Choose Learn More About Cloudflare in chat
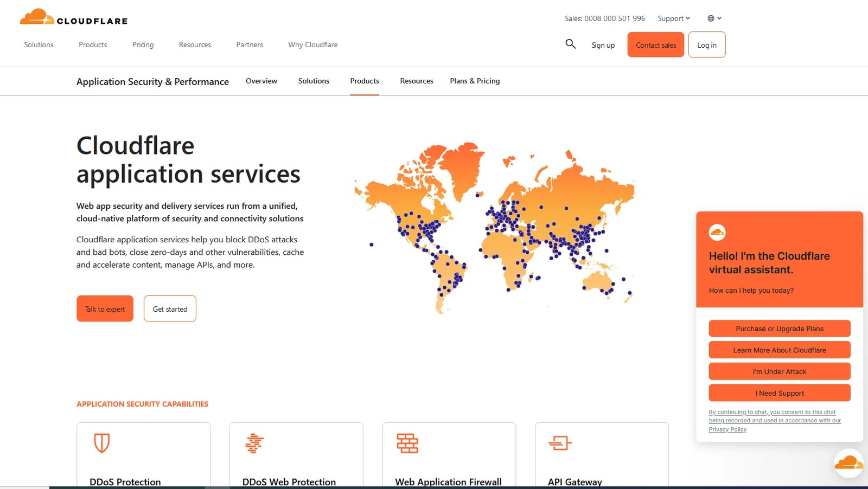The height and width of the screenshot is (489, 868). coord(780,350)
